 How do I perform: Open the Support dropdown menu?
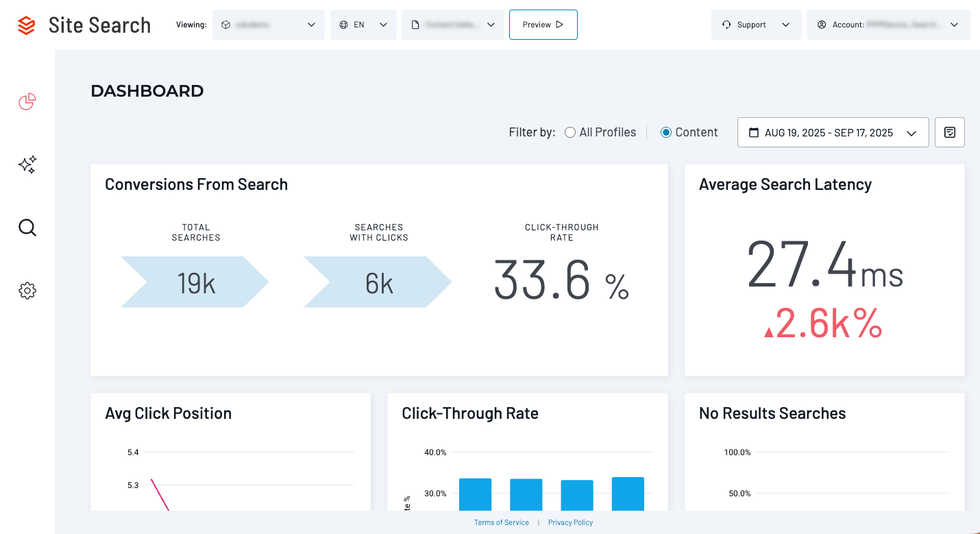(x=757, y=25)
